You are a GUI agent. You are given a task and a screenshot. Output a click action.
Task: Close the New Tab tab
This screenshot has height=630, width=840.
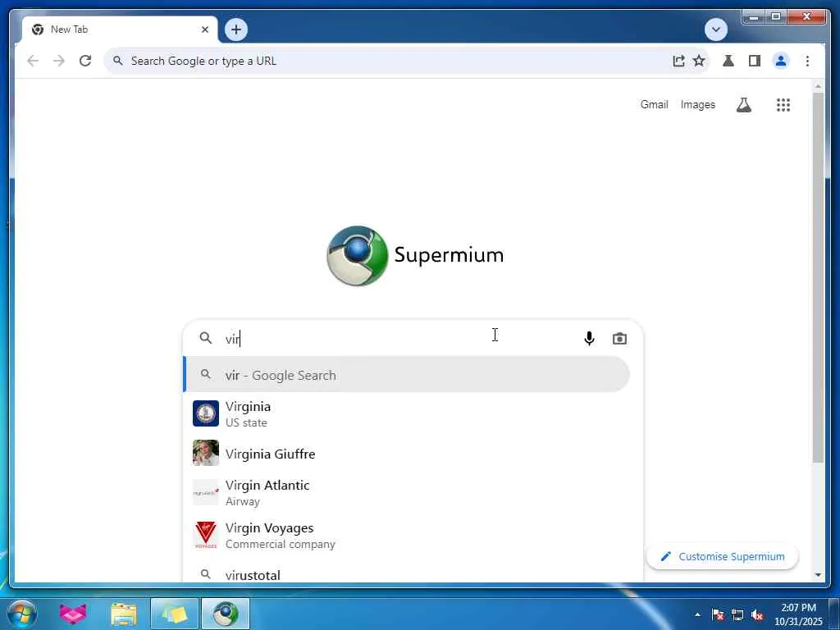(x=204, y=30)
